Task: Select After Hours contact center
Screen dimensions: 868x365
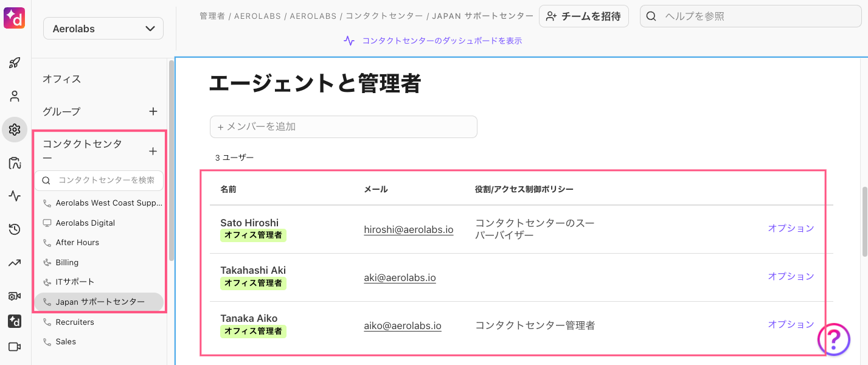Action: pos(77,243)
